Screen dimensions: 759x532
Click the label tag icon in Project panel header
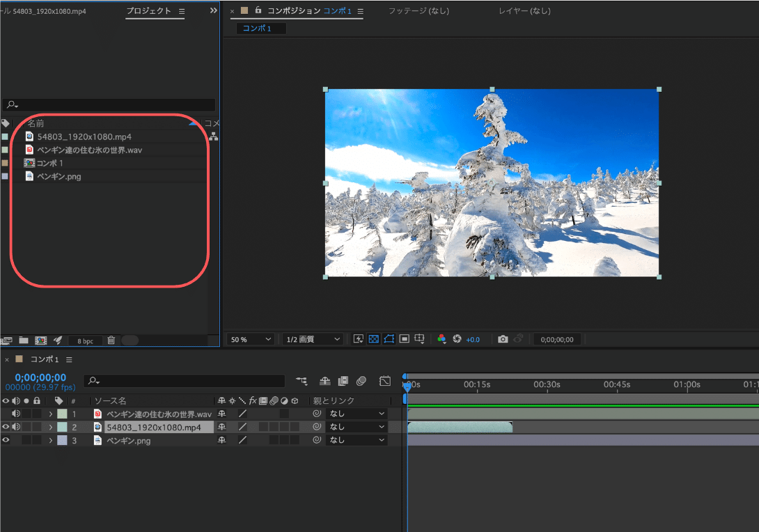pyautogui.click(x=6, y=123)
